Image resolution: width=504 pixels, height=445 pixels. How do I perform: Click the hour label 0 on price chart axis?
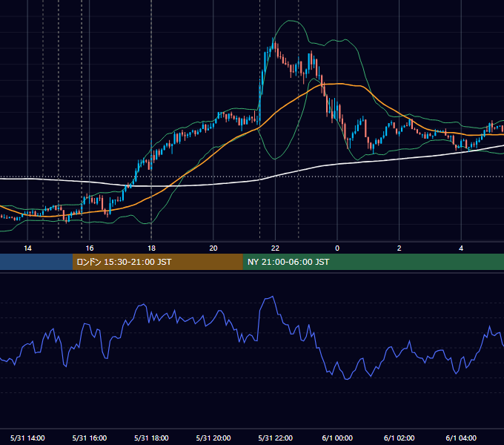(337, 248)
